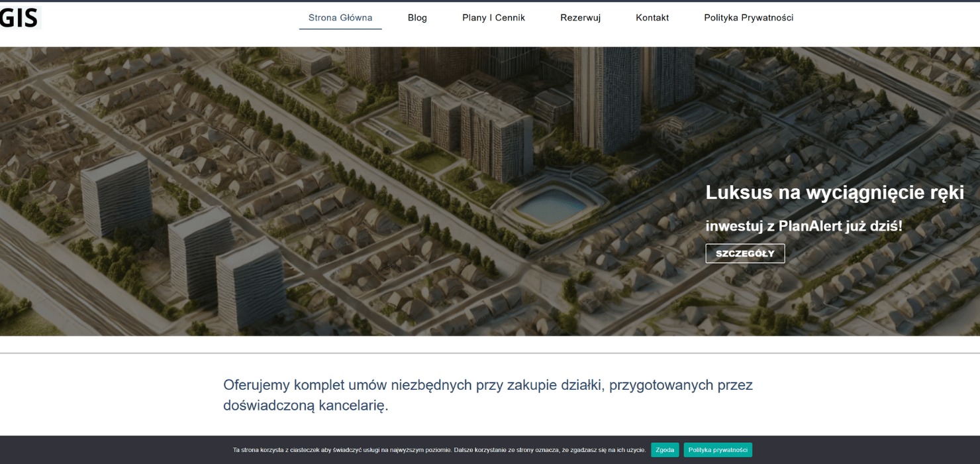Click the active Strona Główna underline indicator

[340, 30]
